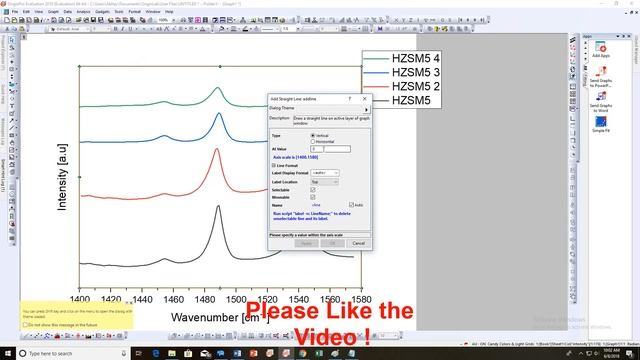The height and width of the screenshot is (360, 640).
Task: Open line width 1.5 dropdown
Action: (298, 29)
